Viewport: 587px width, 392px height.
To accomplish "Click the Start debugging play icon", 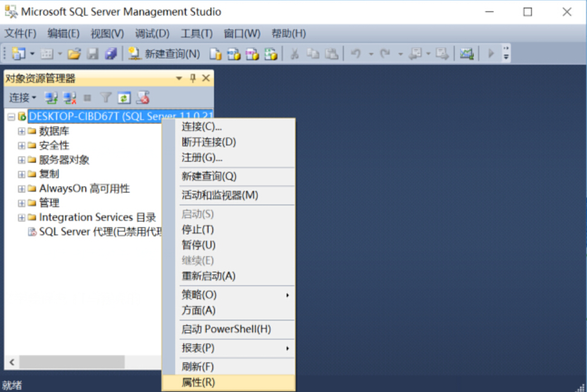I will pyautogui.click(x=491, y=54).
